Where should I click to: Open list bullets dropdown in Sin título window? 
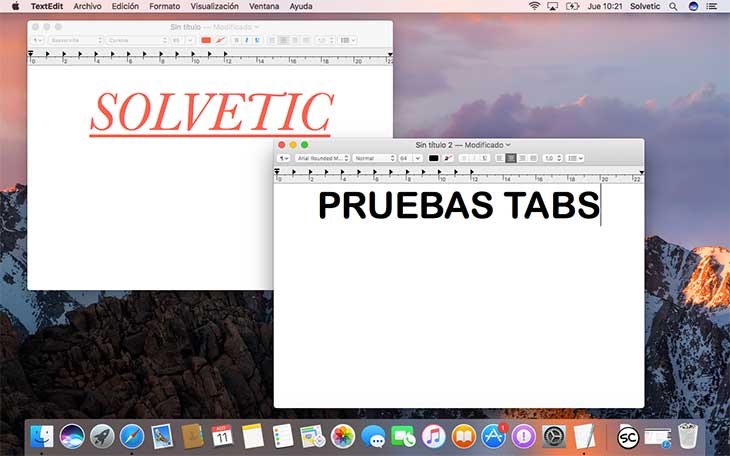347,41
